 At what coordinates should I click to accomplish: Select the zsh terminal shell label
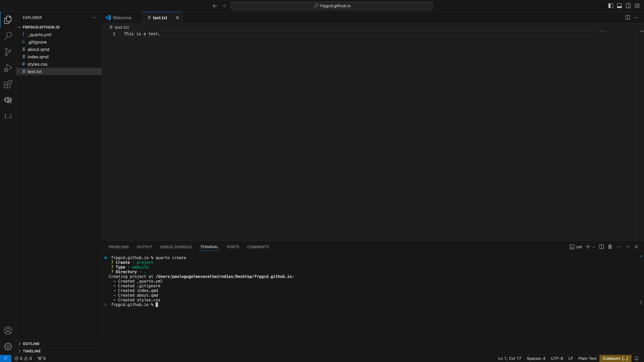pos(576,247)
